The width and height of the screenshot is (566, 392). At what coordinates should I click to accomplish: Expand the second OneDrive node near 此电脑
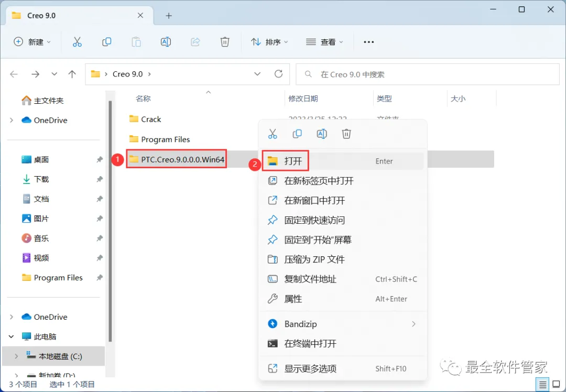pyautogui.click(x=11, y=317)
